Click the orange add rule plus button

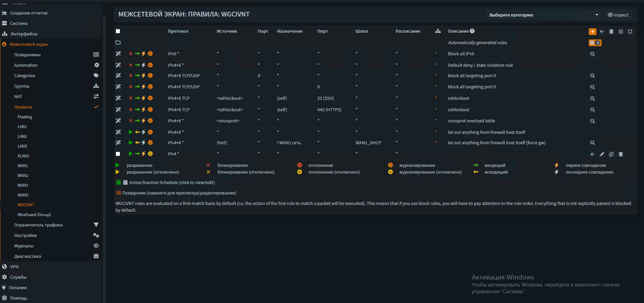[592, 31]
